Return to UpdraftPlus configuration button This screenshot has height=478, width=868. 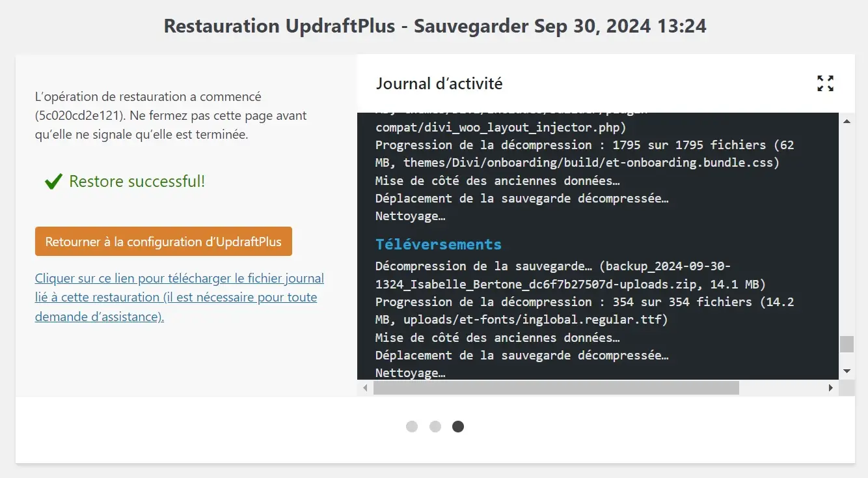[x=163, y=242]
